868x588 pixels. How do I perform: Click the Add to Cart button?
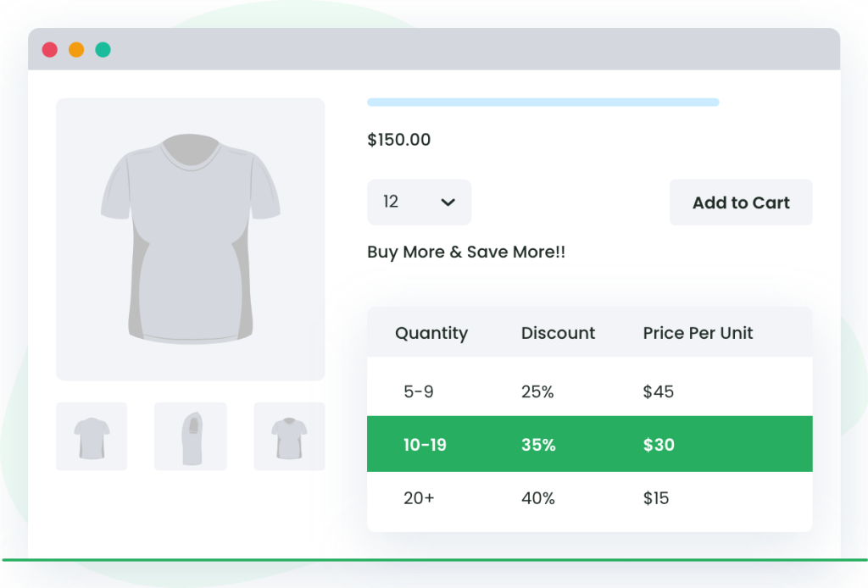click(741, 202)
